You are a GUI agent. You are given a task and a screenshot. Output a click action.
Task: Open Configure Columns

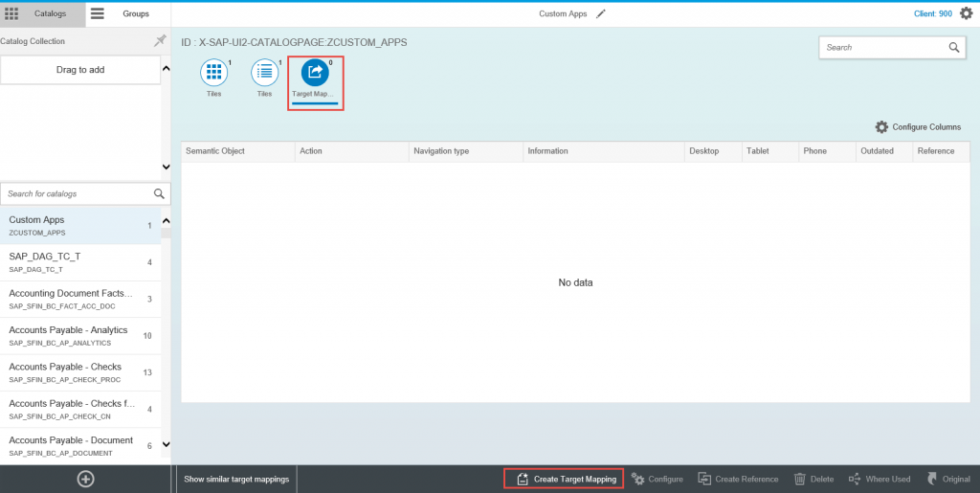(918, 127)
